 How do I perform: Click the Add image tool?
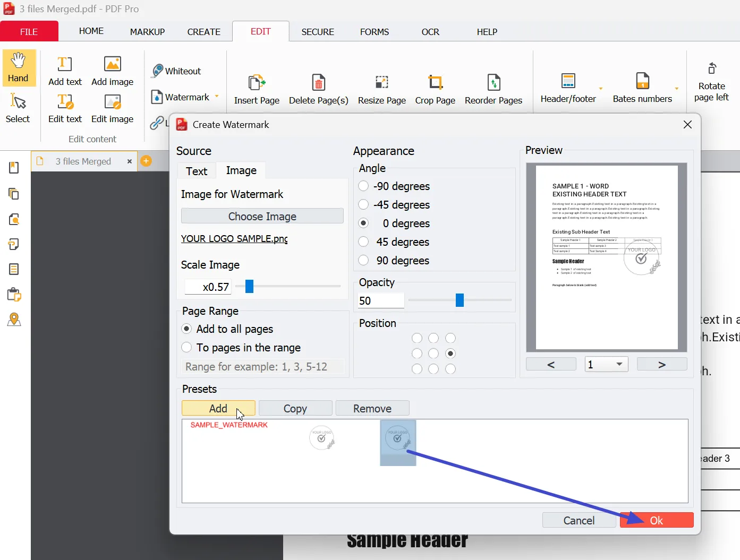click(113, 71)
